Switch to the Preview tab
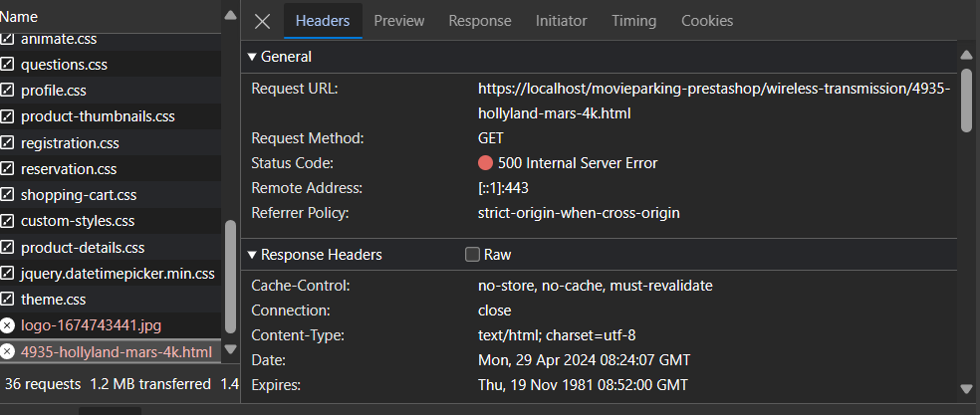Image resolution: width=980 pixels, height=415 pixels. (399, 21)
